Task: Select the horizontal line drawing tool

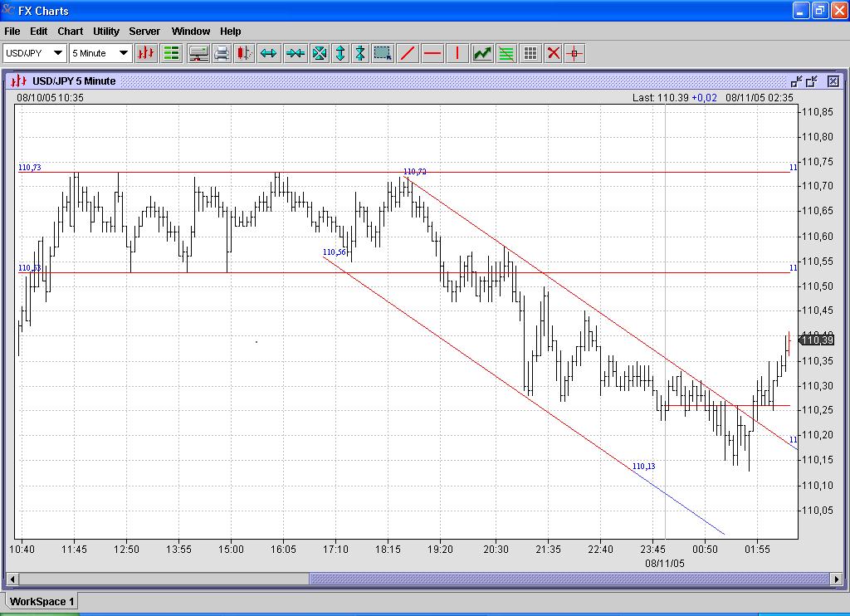Action: tap(432, 53)
